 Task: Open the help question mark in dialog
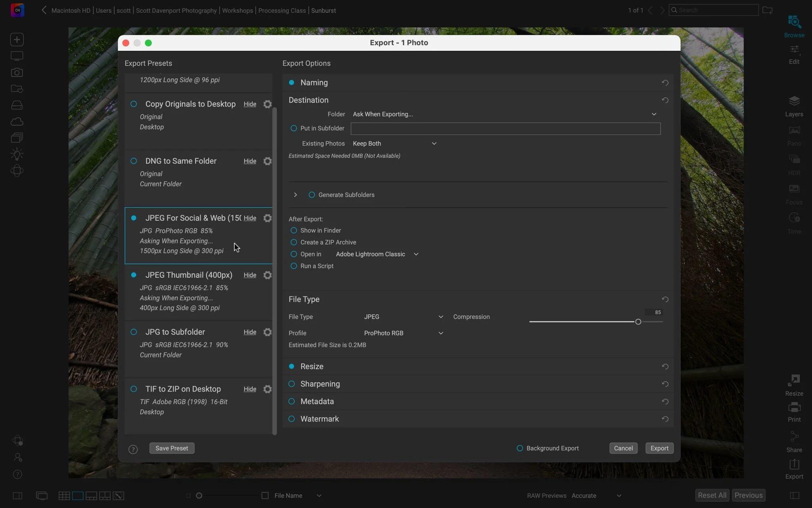(x=133, y=449)
